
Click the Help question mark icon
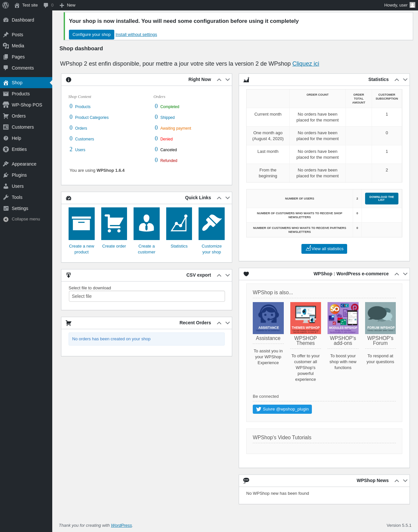click(6, 138)
